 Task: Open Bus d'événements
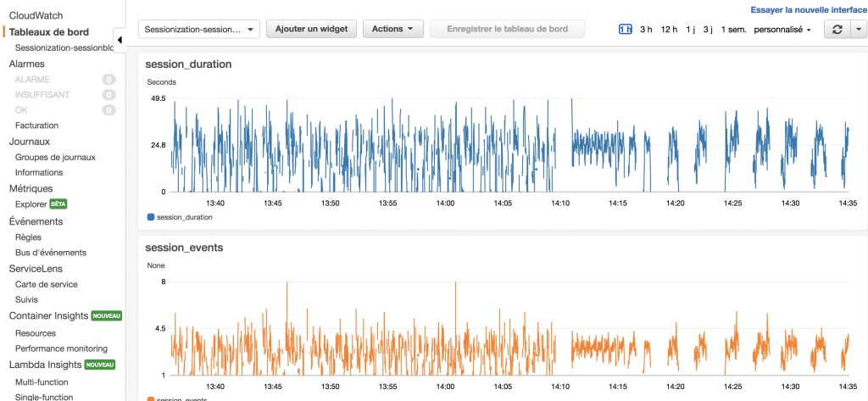pyautogui.click(x=51, y=253)
